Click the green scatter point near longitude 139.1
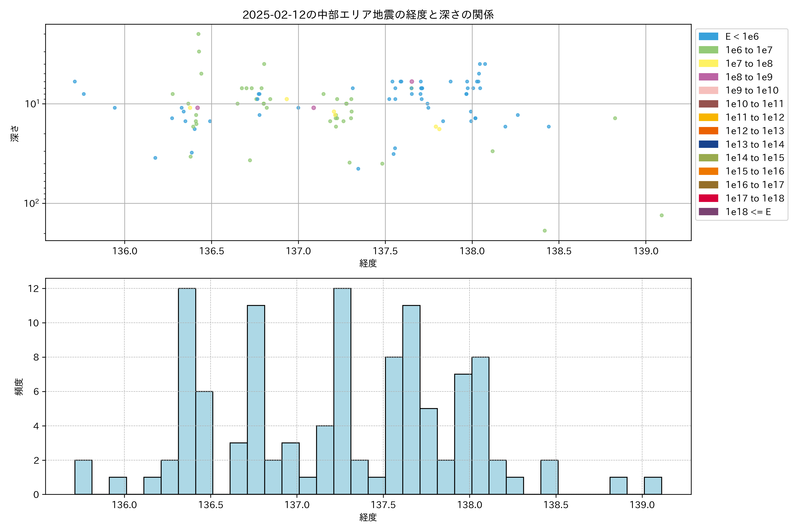The image size is (798, 532). coord(662,215)
